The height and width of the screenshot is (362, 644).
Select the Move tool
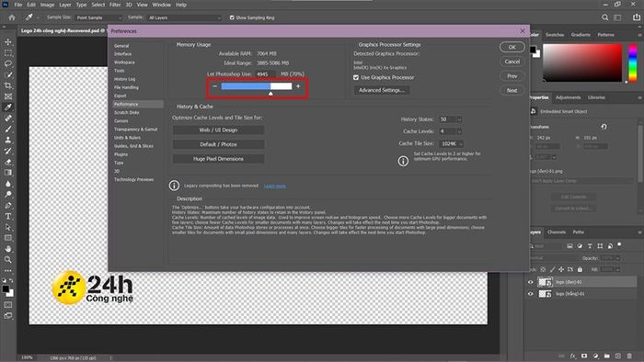click(x=8, y=42)
